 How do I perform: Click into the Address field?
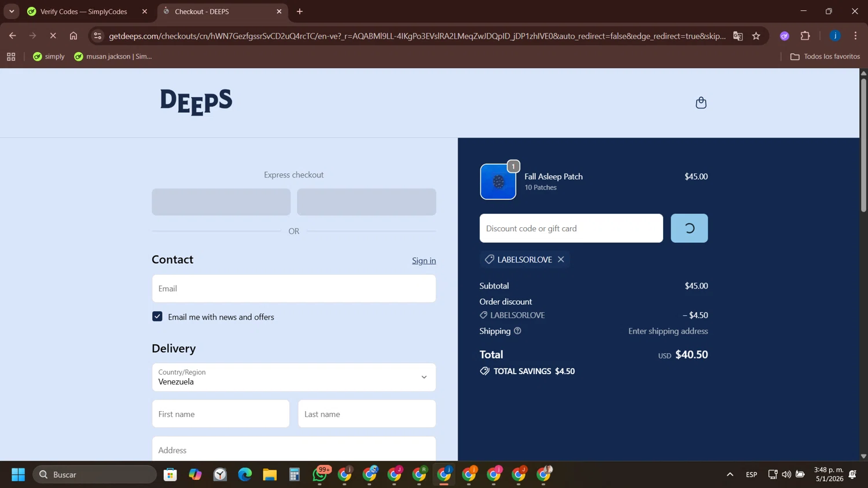294,449
